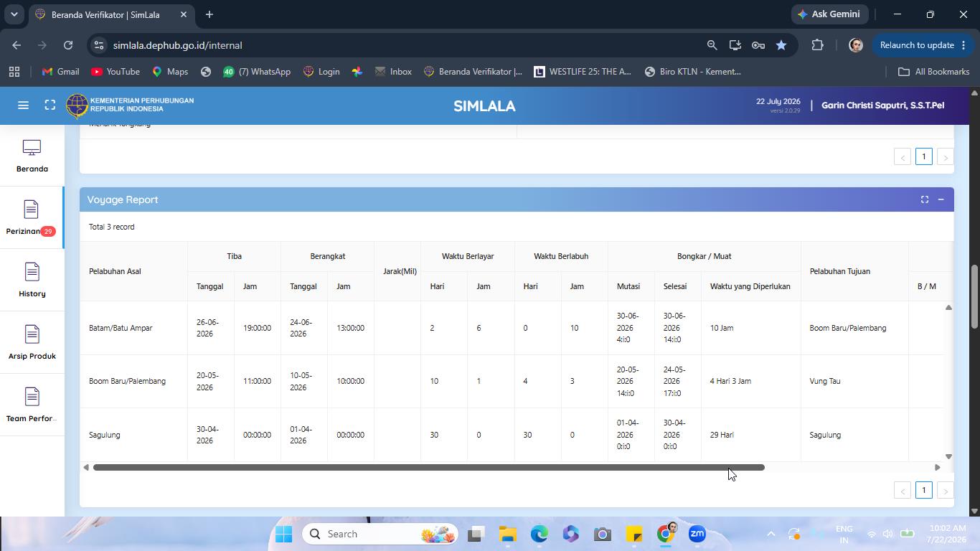The image size is (980, 551).
Task: Open the Windows Start menu
Action: 283,534
